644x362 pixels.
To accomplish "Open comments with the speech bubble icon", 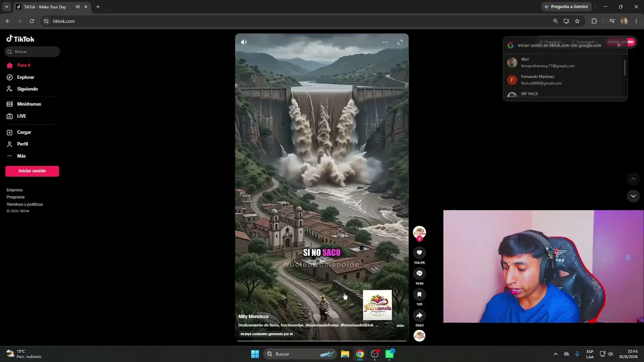I will pyautogui.click(x=419, y=274).
